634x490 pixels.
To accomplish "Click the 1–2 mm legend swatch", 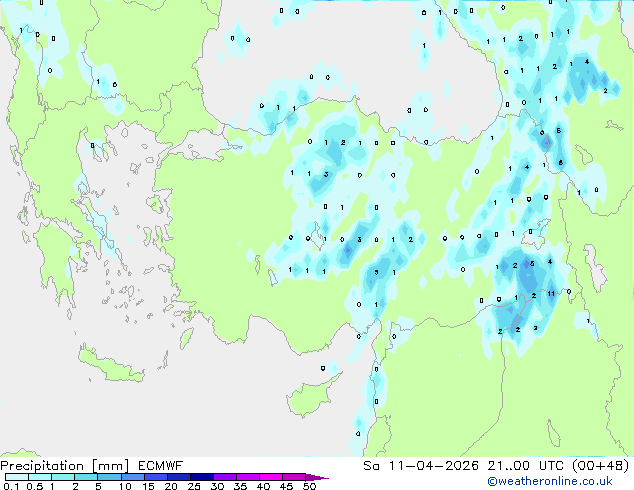I will pos(63,477).
